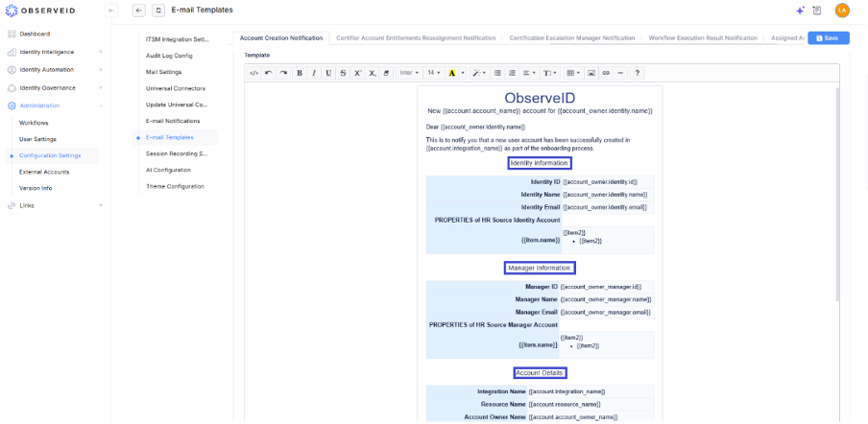Select Configuration Settings in sidebar

pyautogui.click(x=50, y=156)
